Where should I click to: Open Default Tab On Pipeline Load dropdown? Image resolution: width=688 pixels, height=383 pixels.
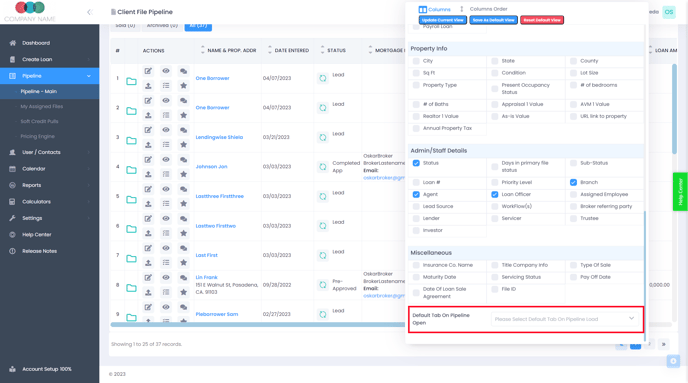[564, 319]
